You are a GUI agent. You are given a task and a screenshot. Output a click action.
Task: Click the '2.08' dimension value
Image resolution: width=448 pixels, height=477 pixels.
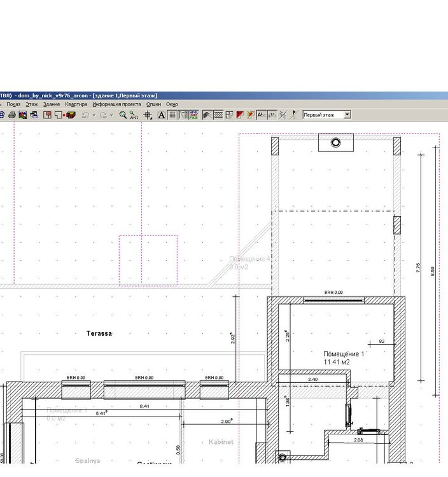click(x=358, y=440)
